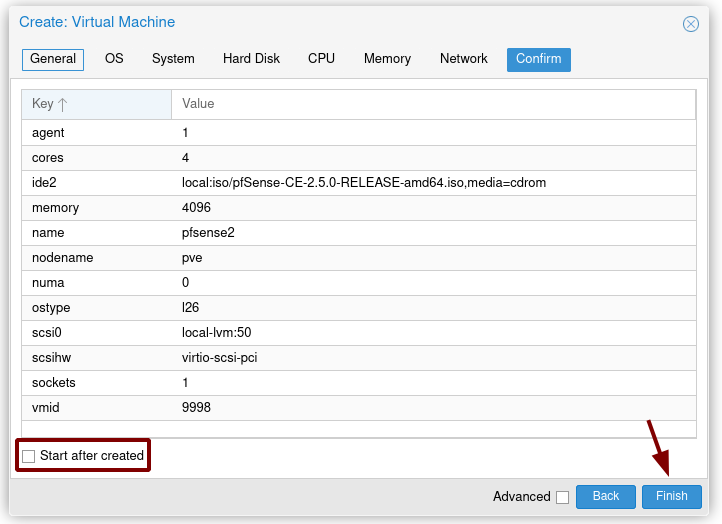Enable Start after created checkbox
Screen dimensions: 722x524
pos(29,456)
